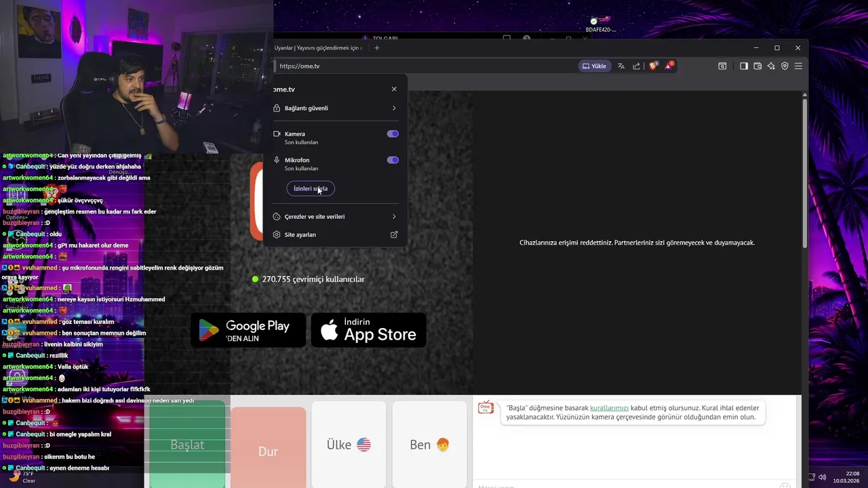Expand Bağlantı güvenli details
Image resolution: width=868 pixels, height=488 pixels.
336,108
